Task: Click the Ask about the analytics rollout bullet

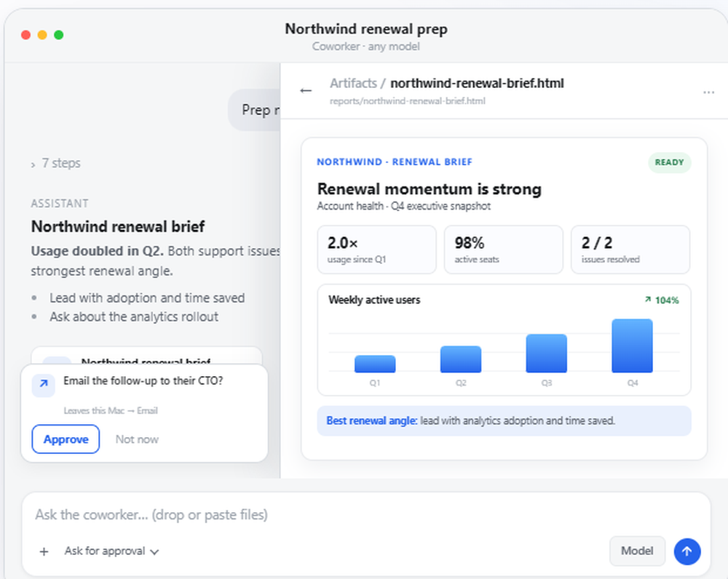Action: [134, 317]
